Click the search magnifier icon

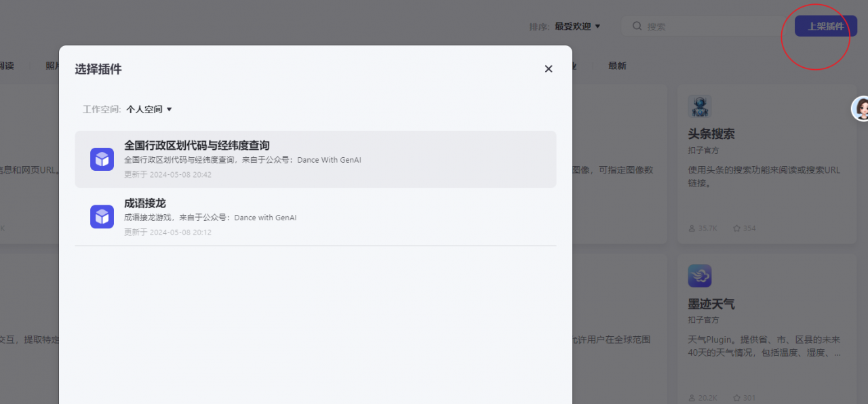click(637, 26)
